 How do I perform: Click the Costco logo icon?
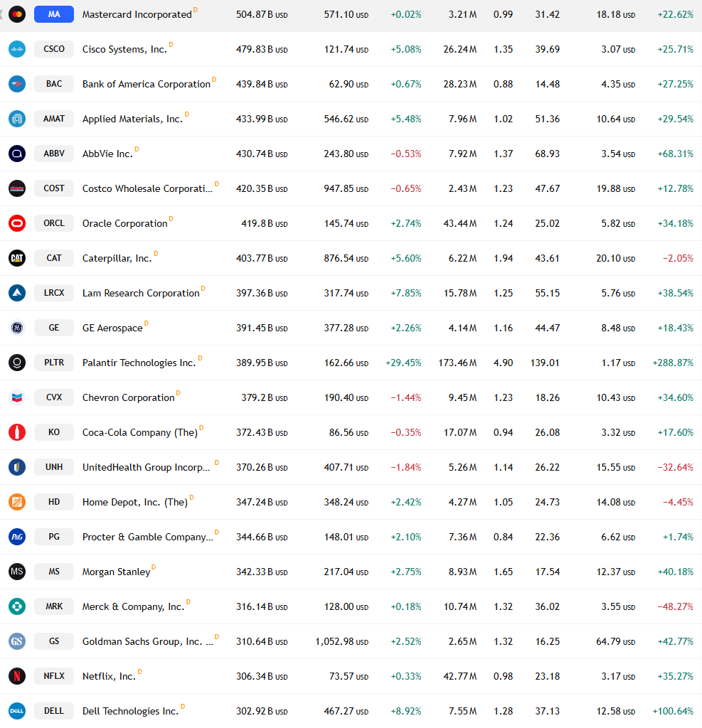pos(17,188)
